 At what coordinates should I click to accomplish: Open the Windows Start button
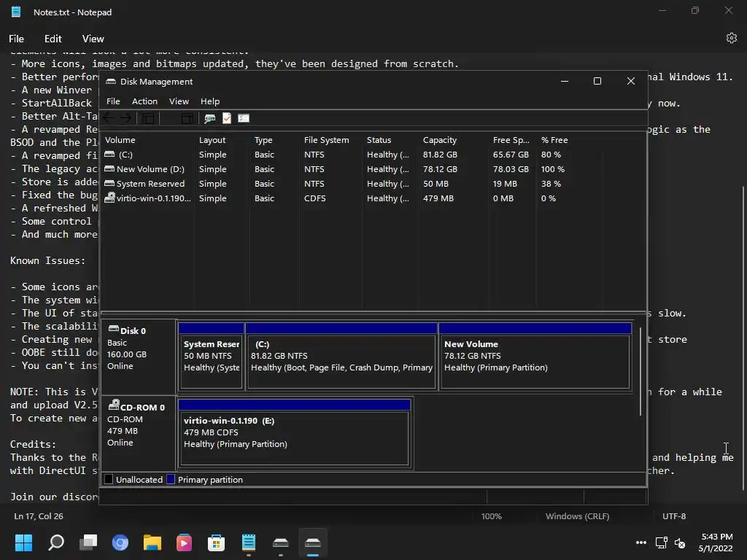pos(23,542)
